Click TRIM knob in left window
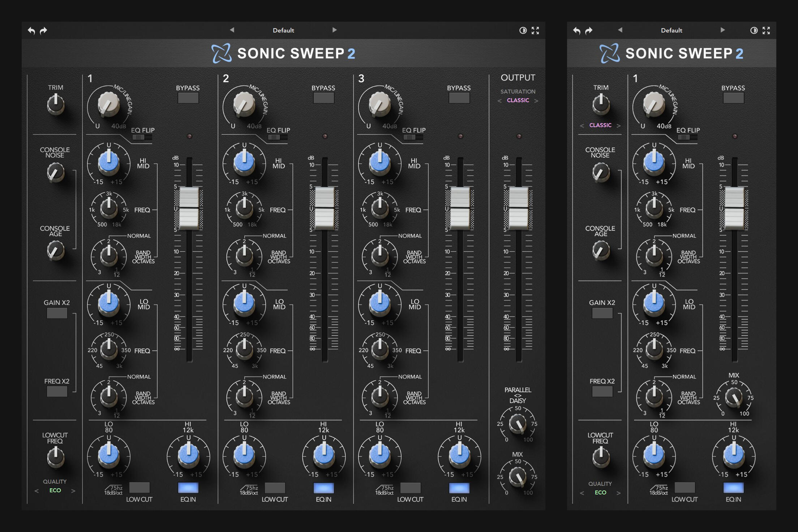The width and height of the screenshot is (798, 532). click(56, 105)
